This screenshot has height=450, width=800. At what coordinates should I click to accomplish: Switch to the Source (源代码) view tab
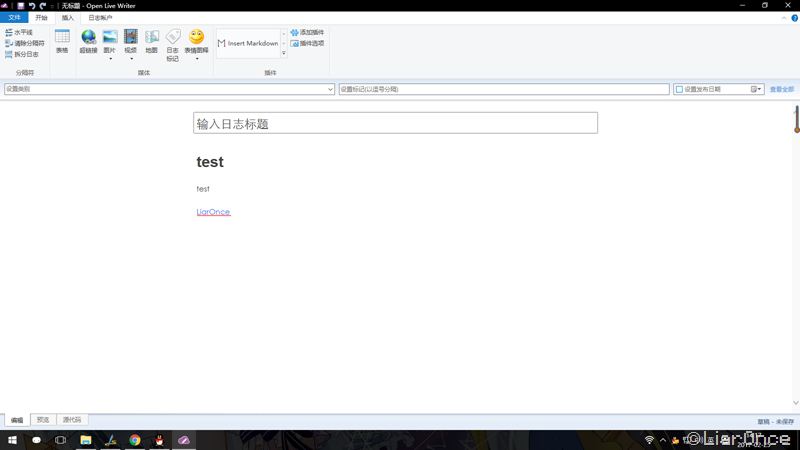[72, 420]
